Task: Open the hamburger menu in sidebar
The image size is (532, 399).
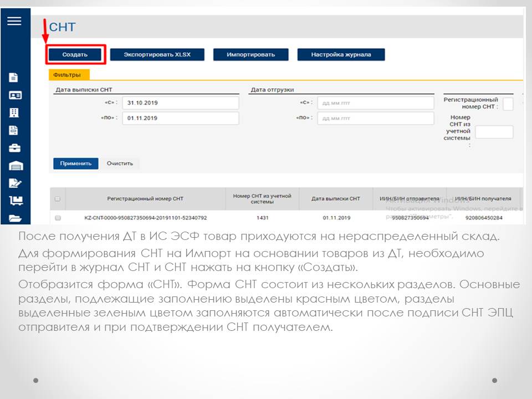Action: (x=14, y=21)
